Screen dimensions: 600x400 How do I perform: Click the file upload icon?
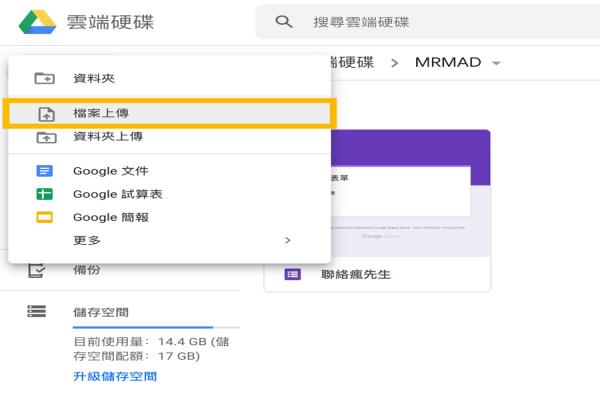click(x=47, y=114)
